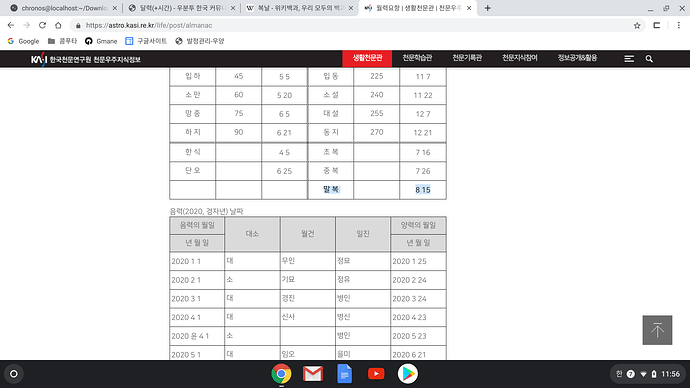Click the 망종 cell

[193, 113]
